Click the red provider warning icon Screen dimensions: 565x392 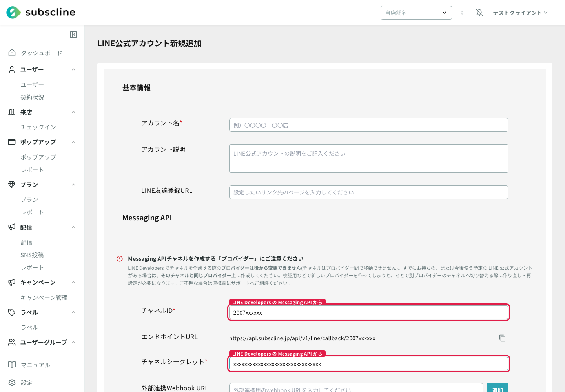(x=120, y=259)
